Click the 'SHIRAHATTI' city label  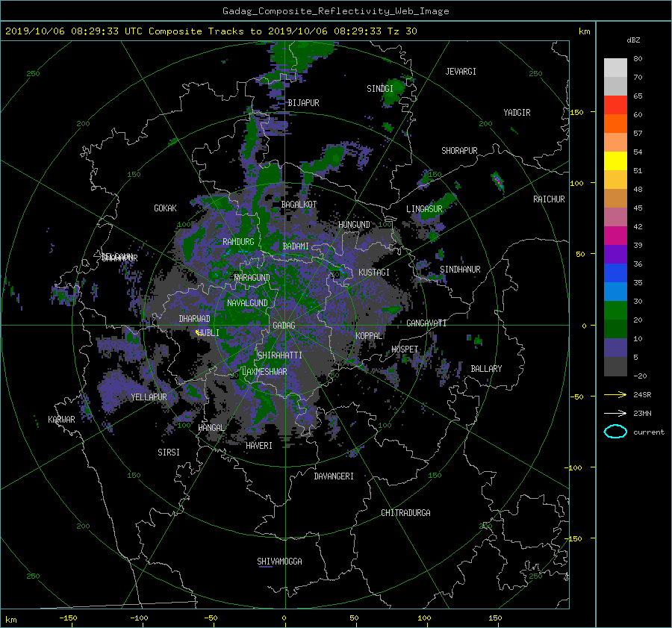(x=280, y=355)
